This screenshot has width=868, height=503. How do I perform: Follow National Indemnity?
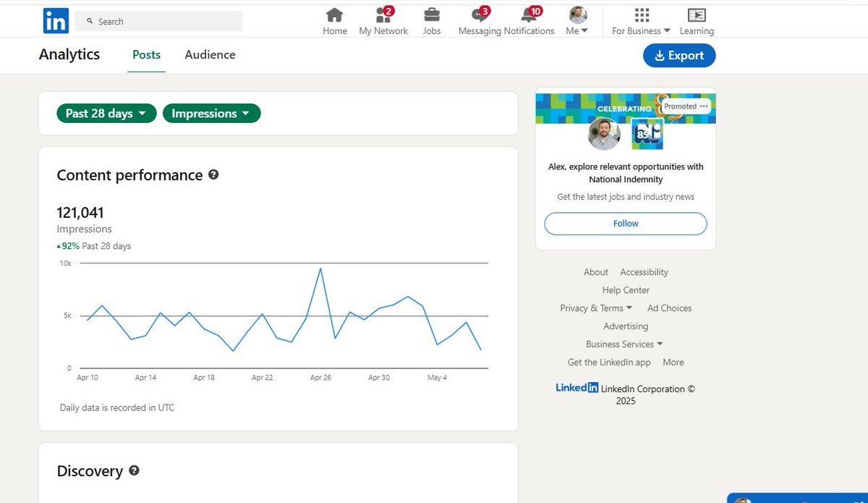(626, 224)
